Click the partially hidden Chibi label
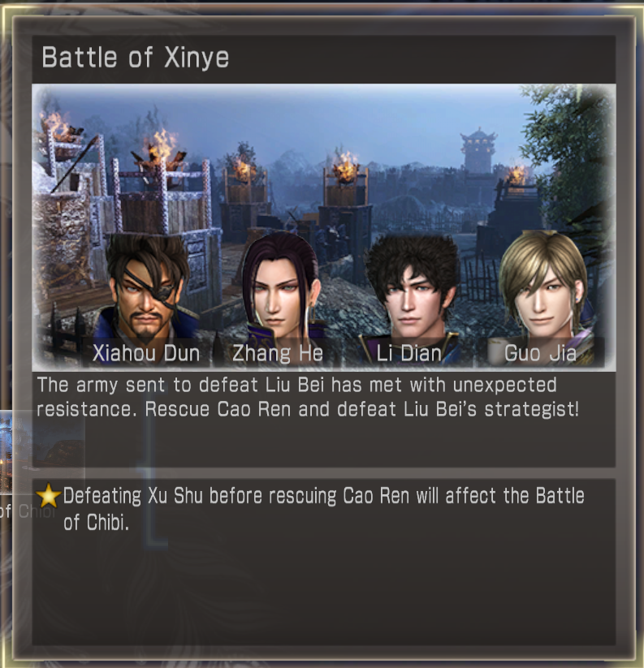 [x=27, y=511]
